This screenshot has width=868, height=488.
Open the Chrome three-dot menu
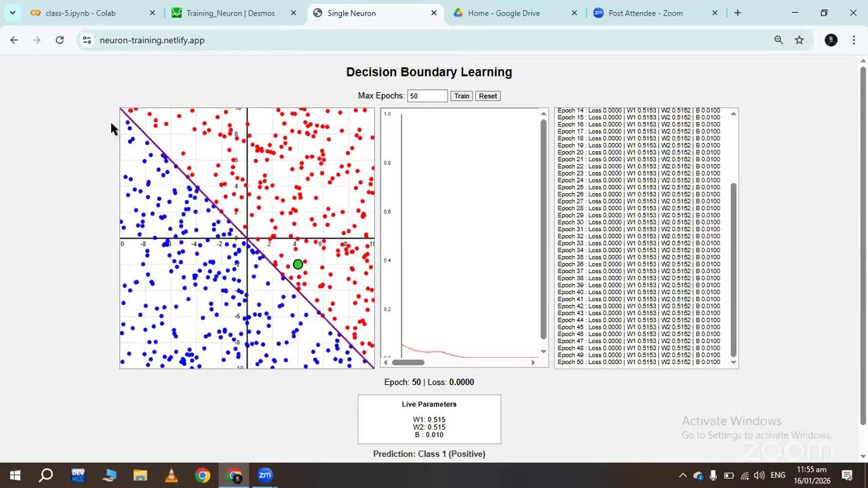coord(853,40)
